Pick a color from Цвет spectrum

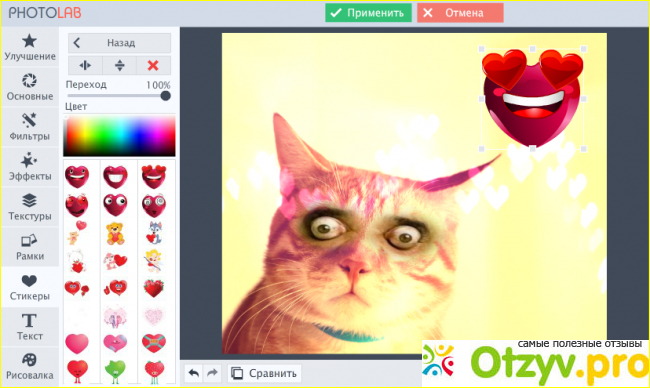pos(119,136)
